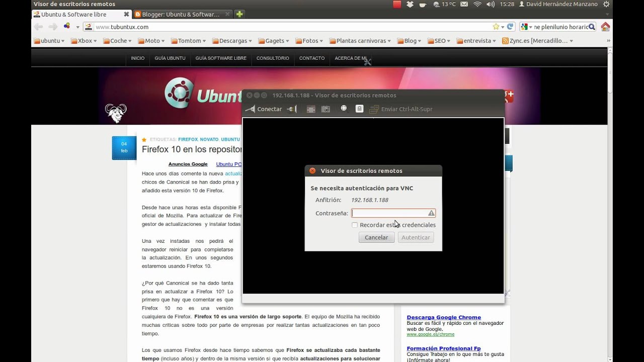Click the Conectar toolbar button
Screen dimensions: 644x362
(x=264, y=109)
